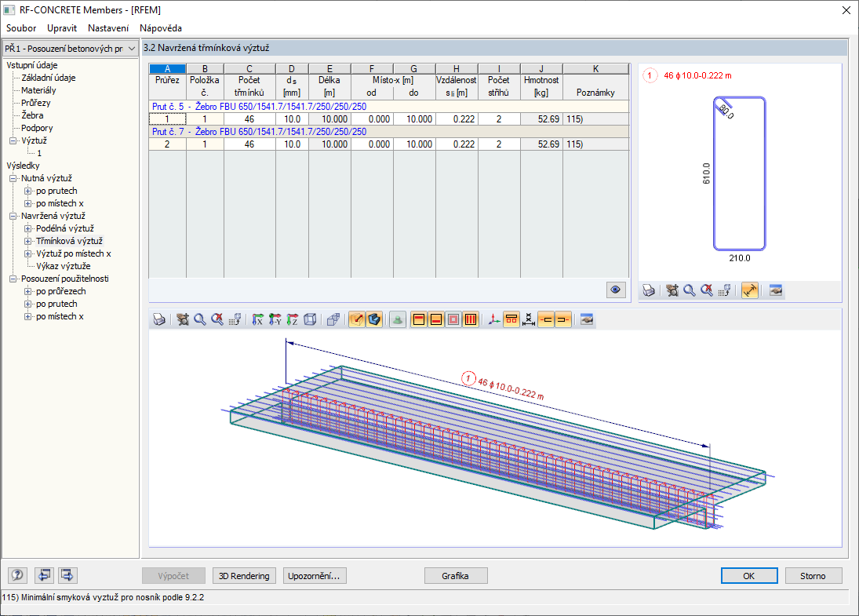Click the 52.69 weight cell in row 1
859x616 pixels.
tap(541, 119)
